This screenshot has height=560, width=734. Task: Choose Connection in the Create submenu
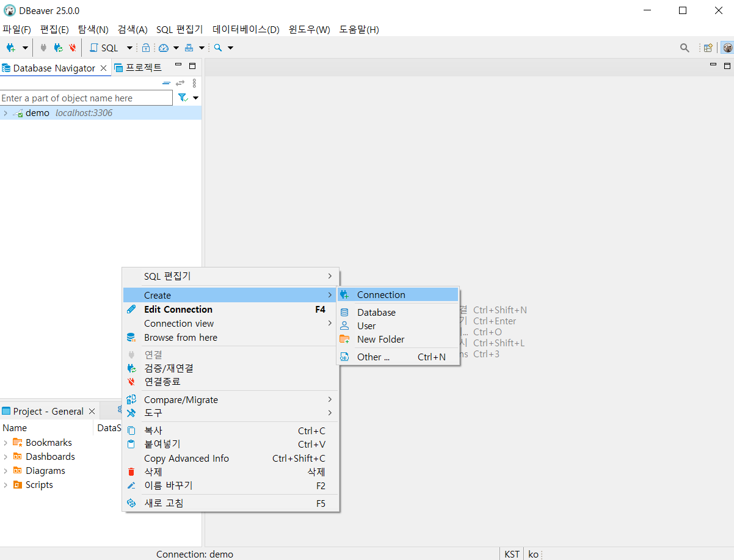pos(398,294)
